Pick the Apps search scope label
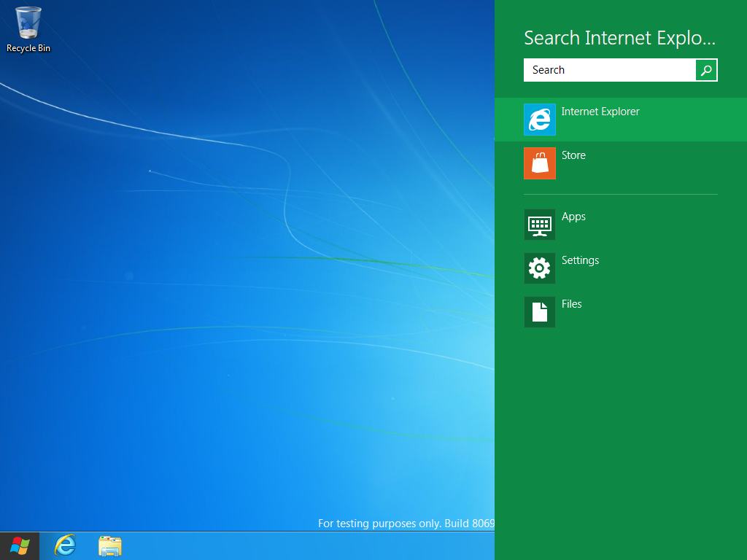747x560 pixels. tap(573, 217)
